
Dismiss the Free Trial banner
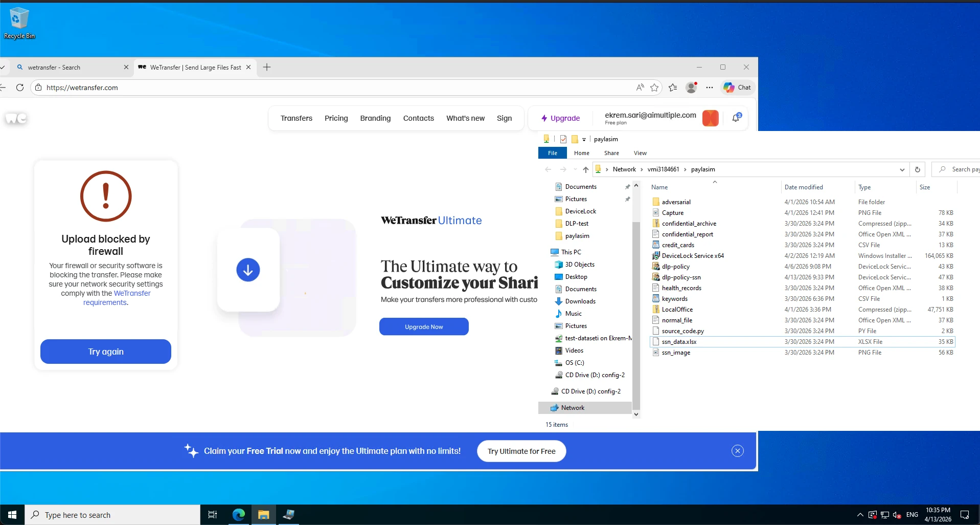coord(737,451)
